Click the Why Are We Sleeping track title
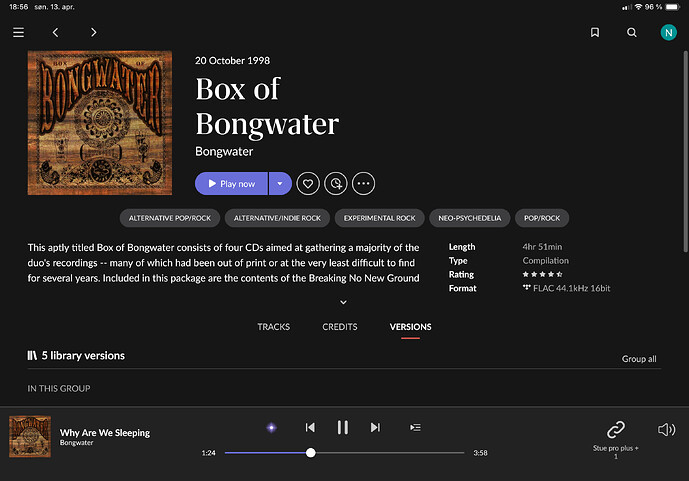The image size is (689, 481). (105, 433)
